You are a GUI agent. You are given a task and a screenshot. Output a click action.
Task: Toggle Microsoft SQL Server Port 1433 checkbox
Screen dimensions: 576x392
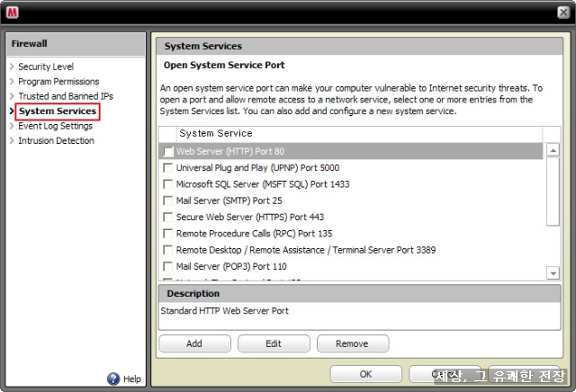pos(168,184)
